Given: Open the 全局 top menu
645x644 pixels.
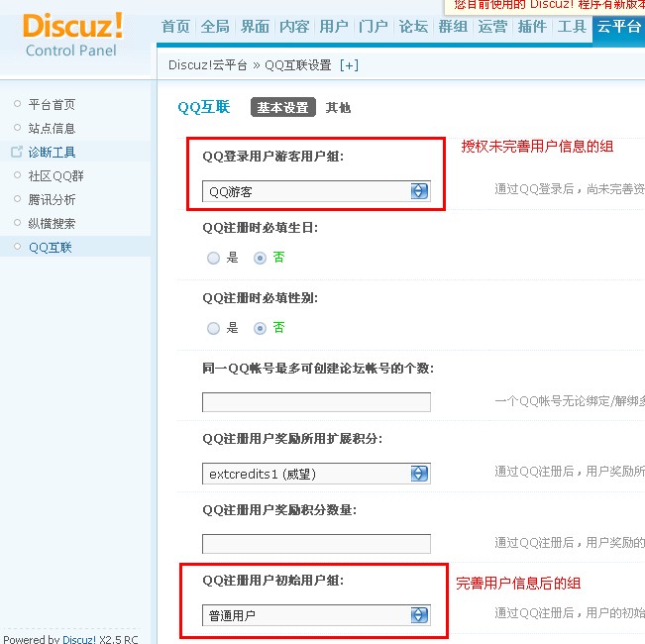Looking at the screenshot, I should (x=215, y=27).
